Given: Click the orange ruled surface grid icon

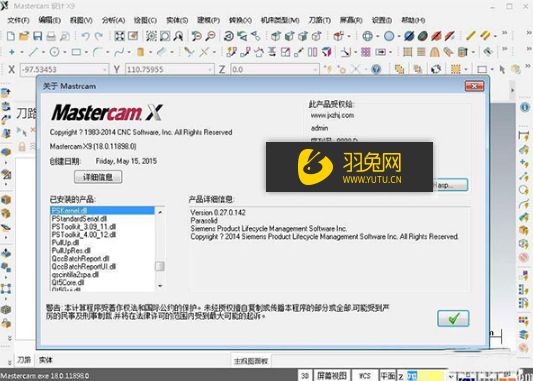Looking at the screenshot, I should [408, 52].
